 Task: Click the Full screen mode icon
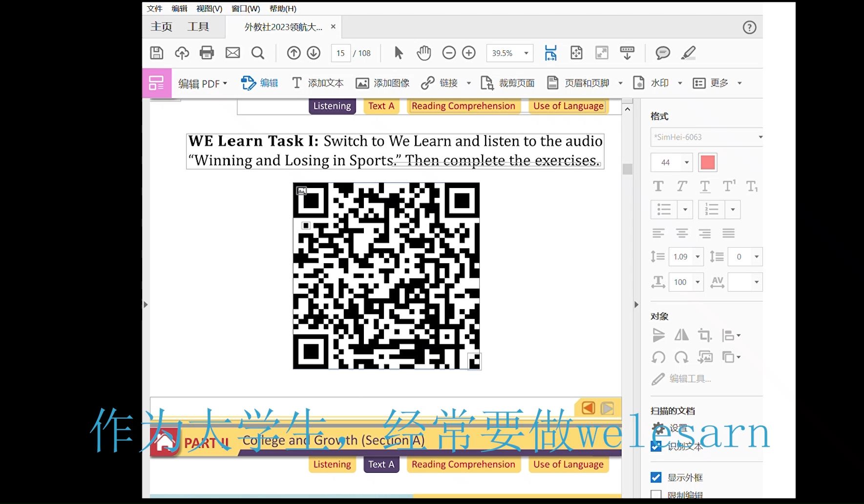click(602, 53)
